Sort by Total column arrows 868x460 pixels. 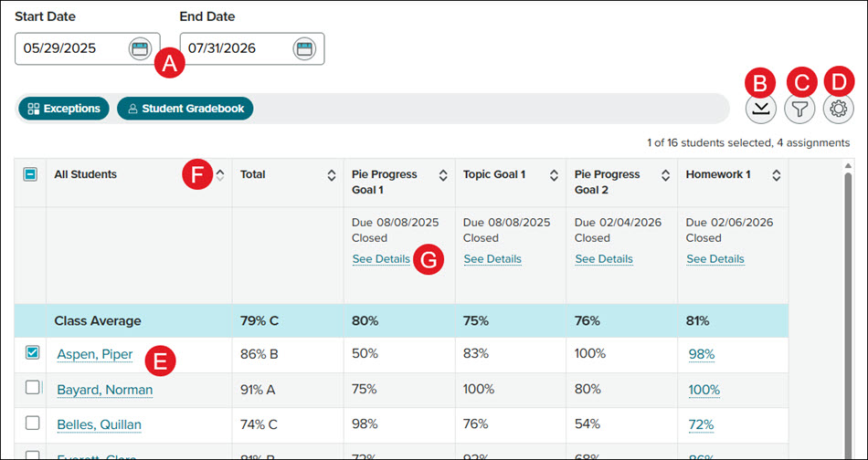pos(331,175)
